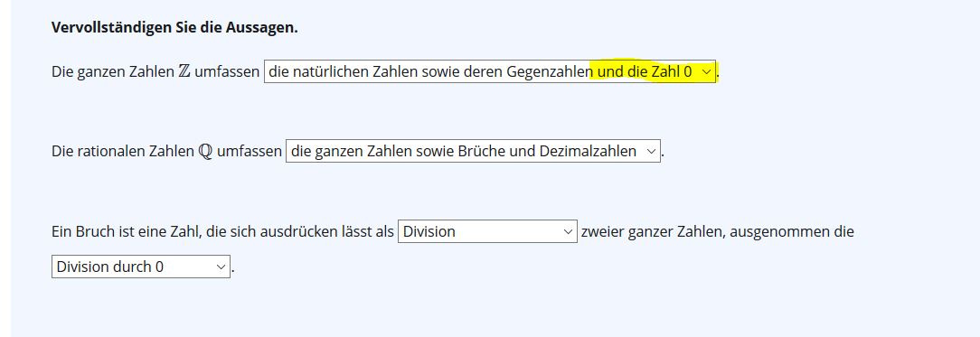Expand the 'Division' dropdown
This screenshot has width=980, height=337.
pyautogui.click(x=487, y=231)
